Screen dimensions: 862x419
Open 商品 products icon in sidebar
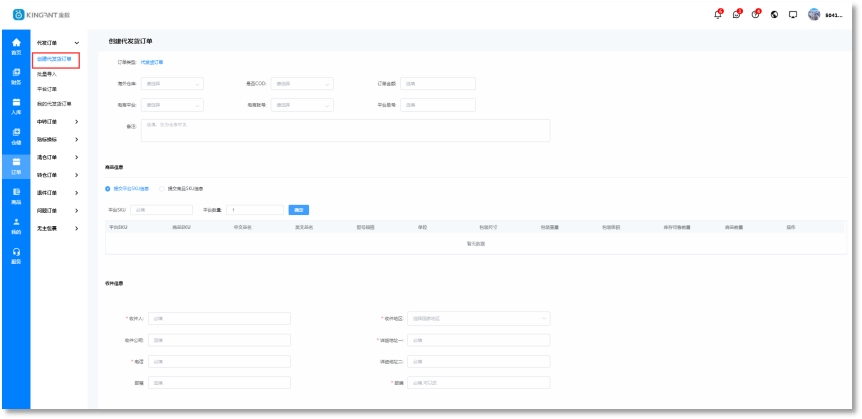[16, 195]
